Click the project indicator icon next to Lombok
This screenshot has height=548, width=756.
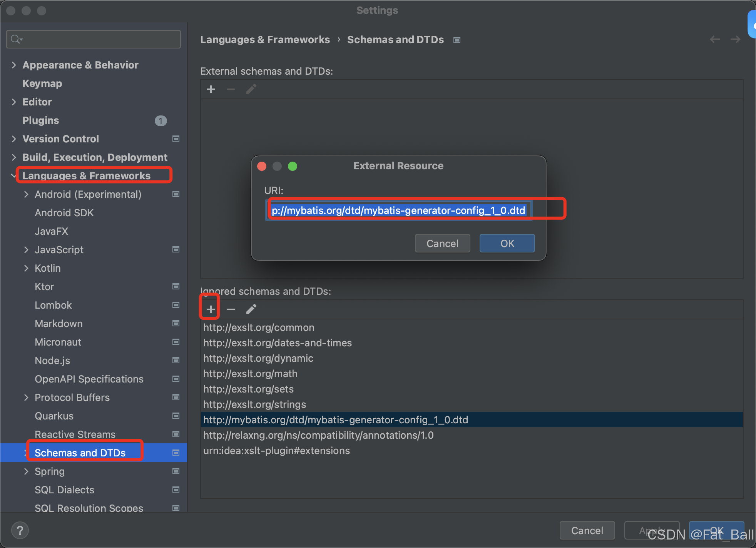click(x=176, y=305)
